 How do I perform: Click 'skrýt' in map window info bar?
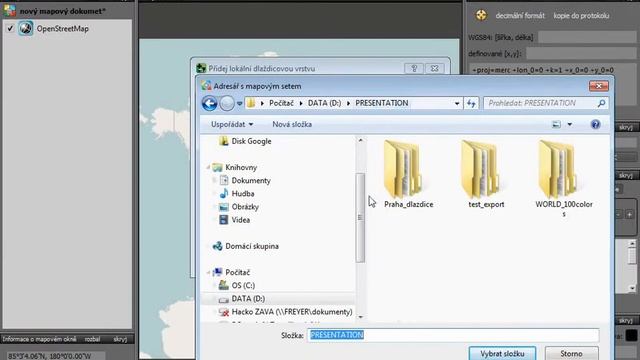click(x=120, y=339)
